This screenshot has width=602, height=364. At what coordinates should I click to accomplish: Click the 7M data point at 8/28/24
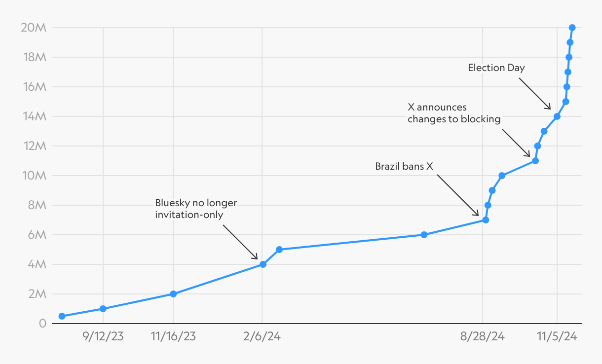pos(486,220)
